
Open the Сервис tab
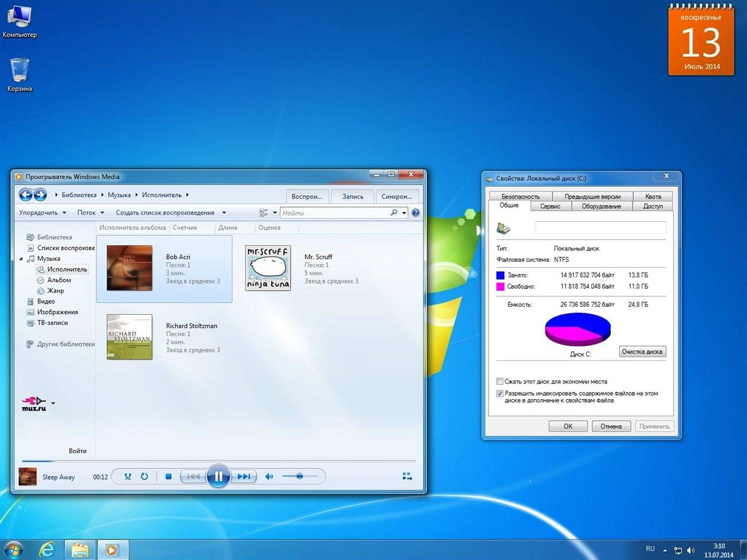pyautogui.click(x=550, y=206)
